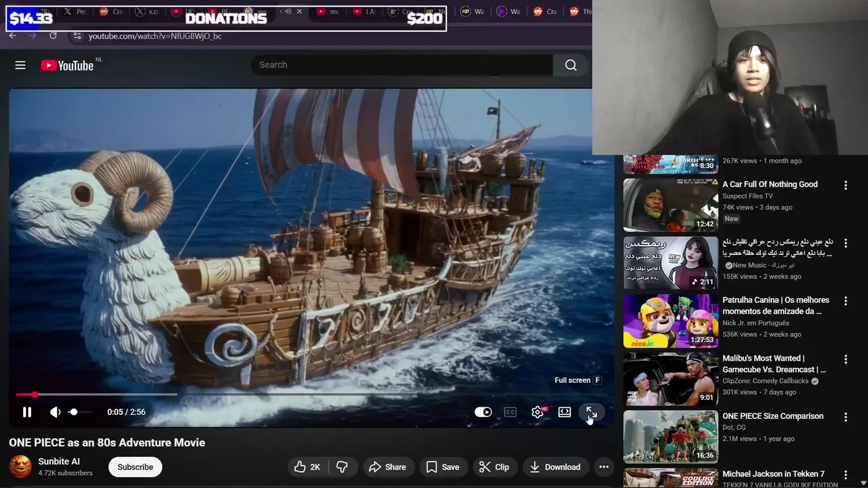Image resolution: width=868 pixels, height=488 pixels.
Task: Switch to the 'op' Wa browser tab
Action: [x=472, y=12]
